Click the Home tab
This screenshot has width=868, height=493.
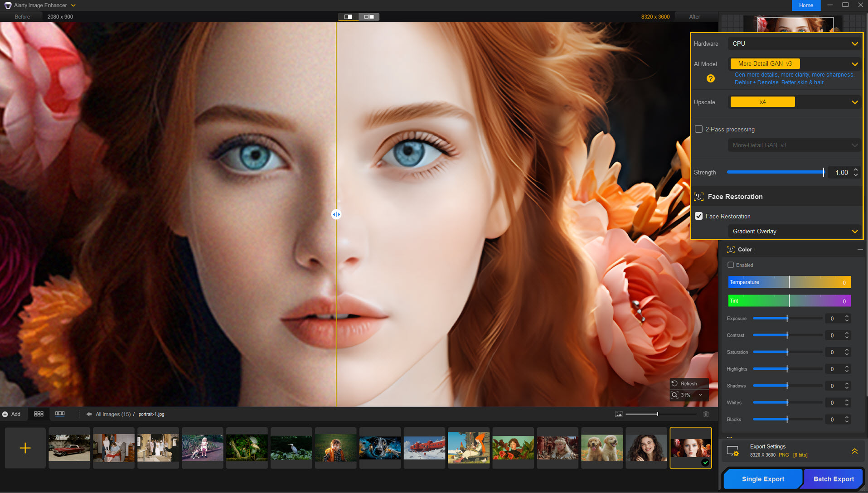(x=805, y=5)
